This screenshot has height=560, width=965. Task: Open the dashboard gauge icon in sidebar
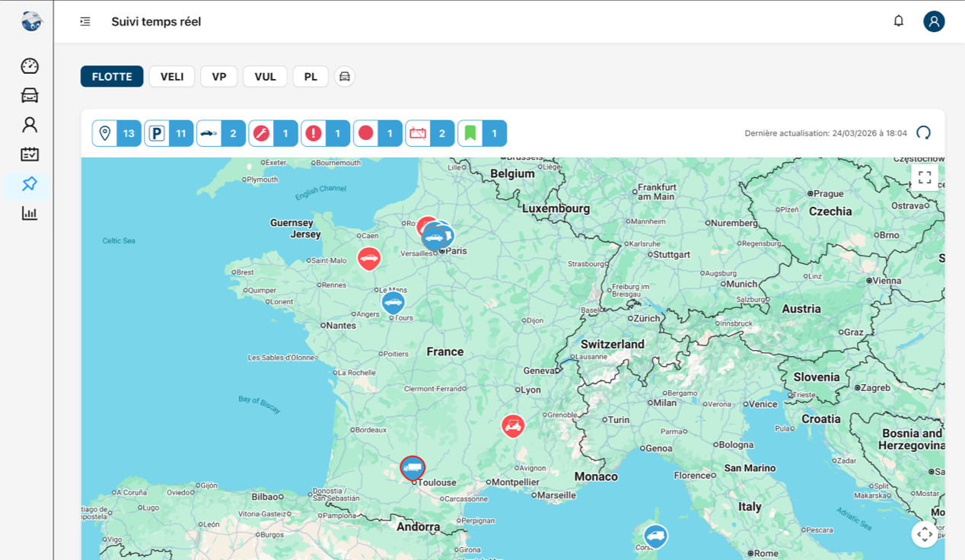(x=30, y=66)
